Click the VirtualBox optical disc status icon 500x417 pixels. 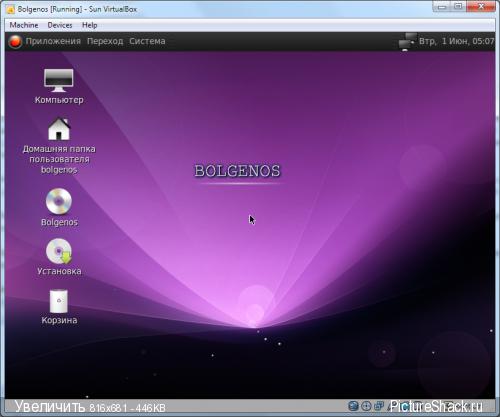click(366, 406)
